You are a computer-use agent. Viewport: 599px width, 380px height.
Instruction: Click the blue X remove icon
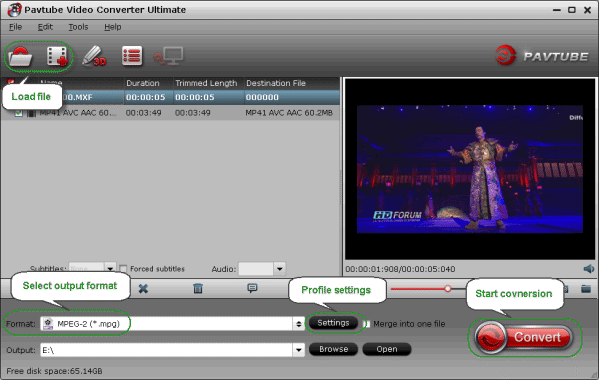pyautogui.click(x=143, y=288)
